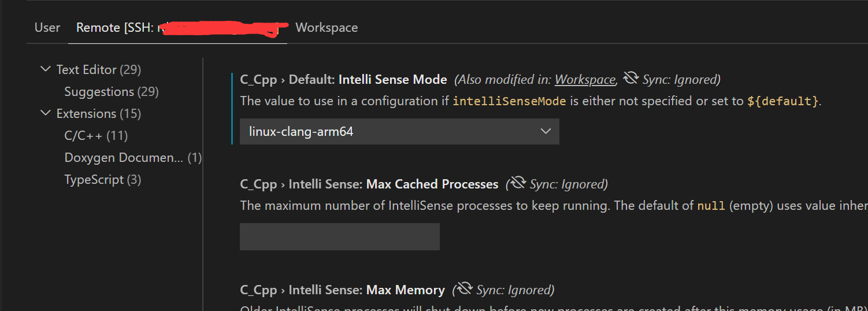Collapse the Text Editor tree chevron
This screenshot has width=868, height=311.
pyautogui.click(x=46, y=69)
